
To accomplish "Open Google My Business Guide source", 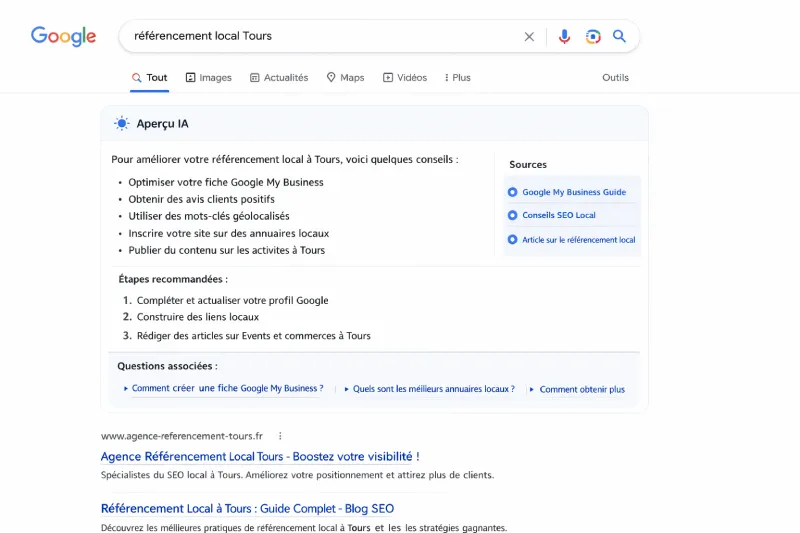I will tap(574, 192).
